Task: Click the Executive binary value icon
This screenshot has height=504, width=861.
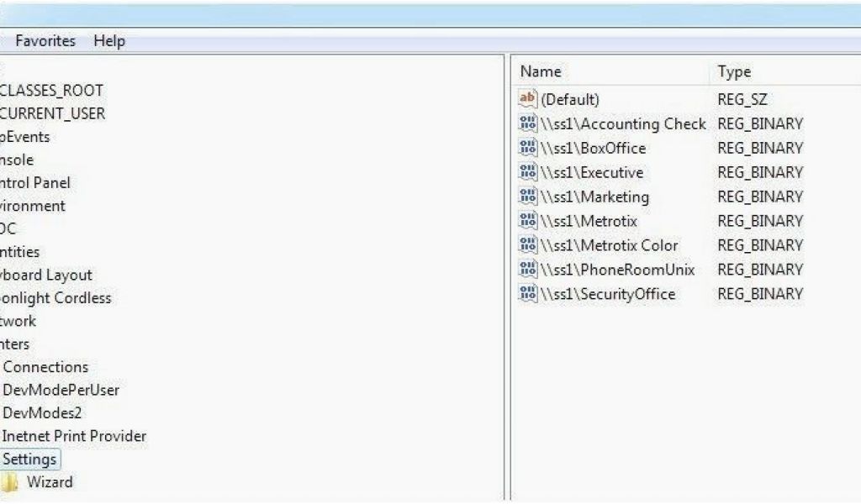Action: click(528, 172)
